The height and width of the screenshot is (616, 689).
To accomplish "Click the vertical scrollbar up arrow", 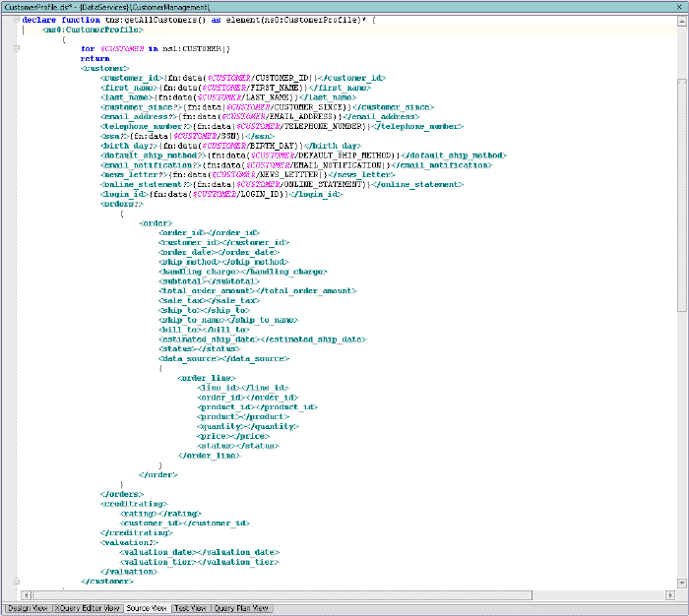I will (682, 21).
